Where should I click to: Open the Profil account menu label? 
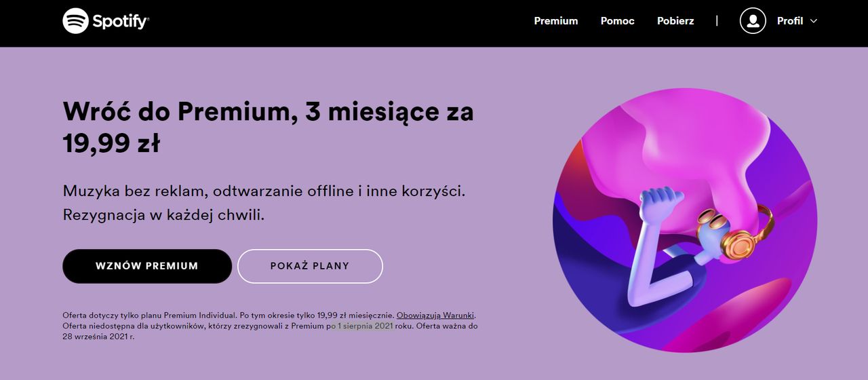pos(789,21)
